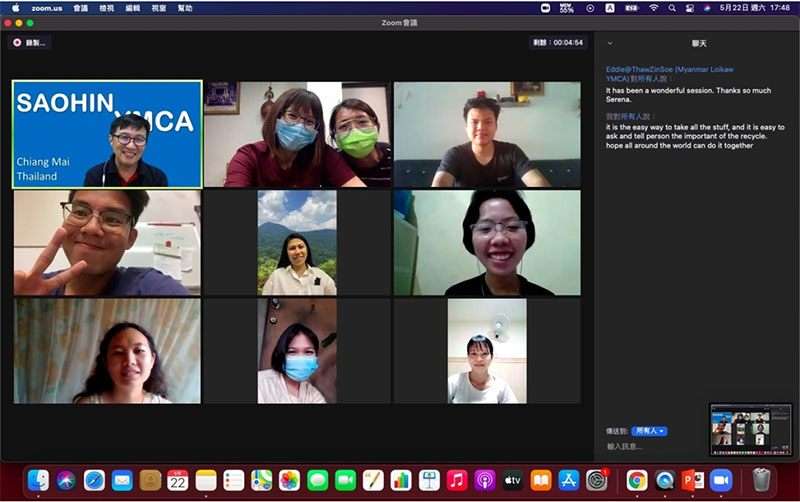Open Control Center in the menu bar
Viewport: 800px width, 502px height.
(690, 8)
